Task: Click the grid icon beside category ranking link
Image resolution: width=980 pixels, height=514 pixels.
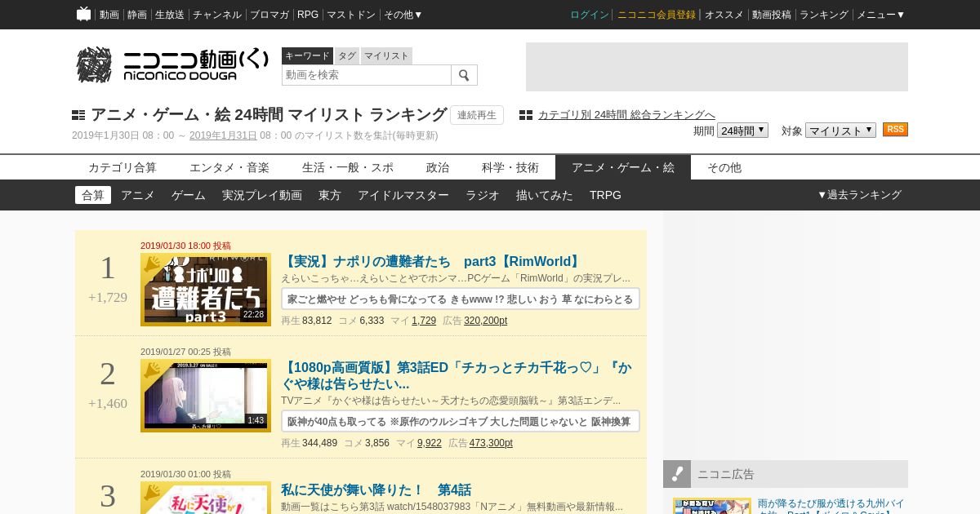Action: click(x=526, y=115)
